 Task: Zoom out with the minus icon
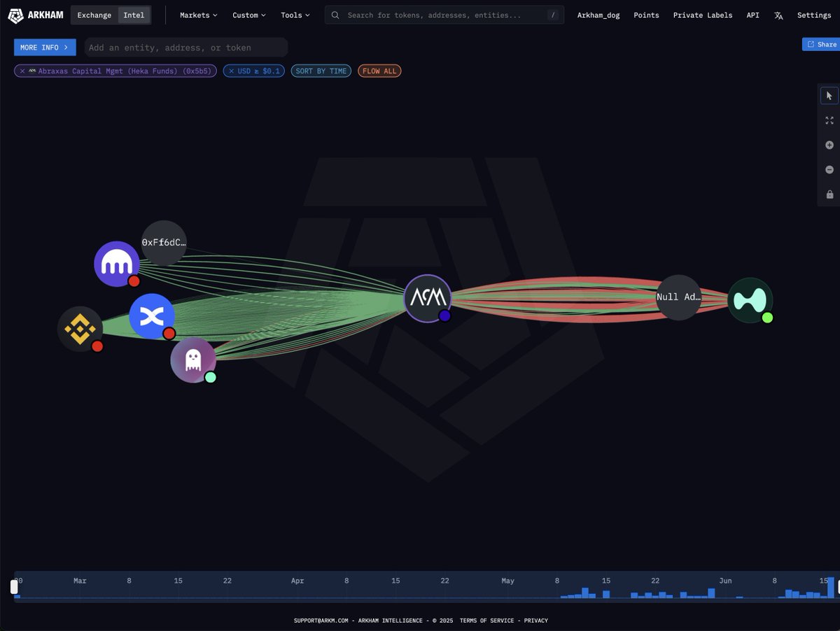click(829, 169)
